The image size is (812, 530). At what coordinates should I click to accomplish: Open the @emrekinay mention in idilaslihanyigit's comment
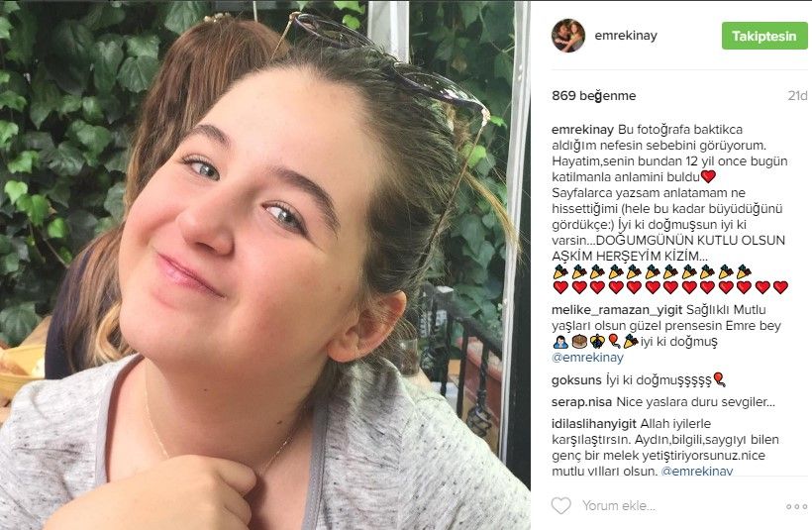pos(697,471)
